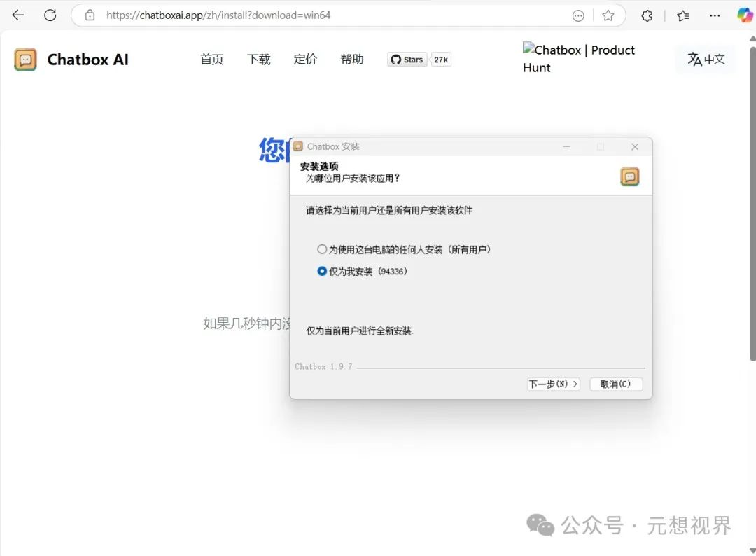The height and width of the screenshot is (556, 756).
Task: Open the address bar chat bubble icon
Action: click(578, 15)
